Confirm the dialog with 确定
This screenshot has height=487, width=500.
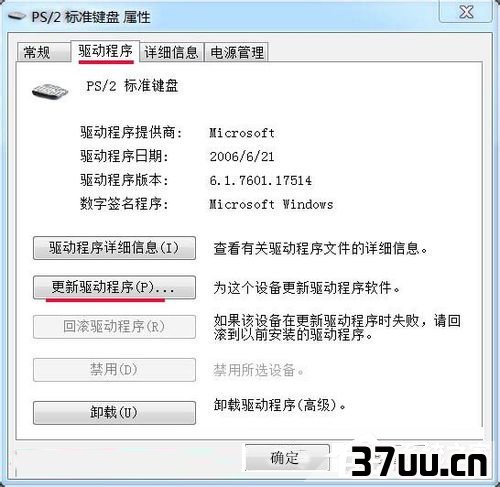pos(287,458)
